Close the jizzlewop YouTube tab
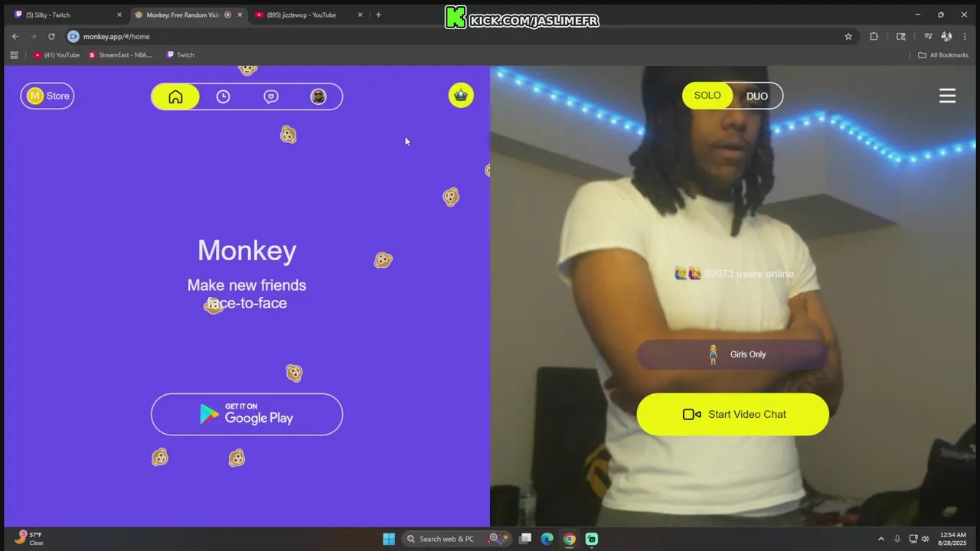 point(360,15)
